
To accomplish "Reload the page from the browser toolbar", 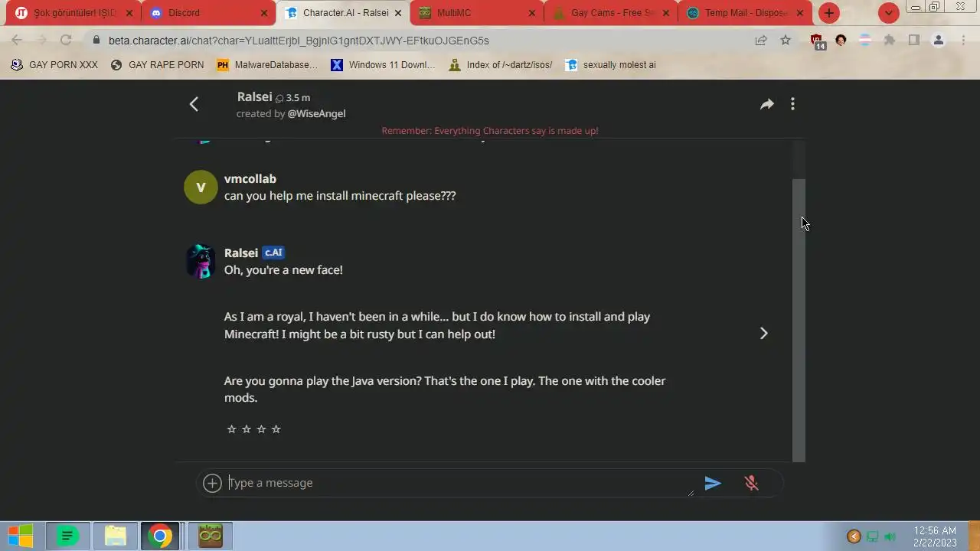I will pyautogui.click(x=66, y=41).
